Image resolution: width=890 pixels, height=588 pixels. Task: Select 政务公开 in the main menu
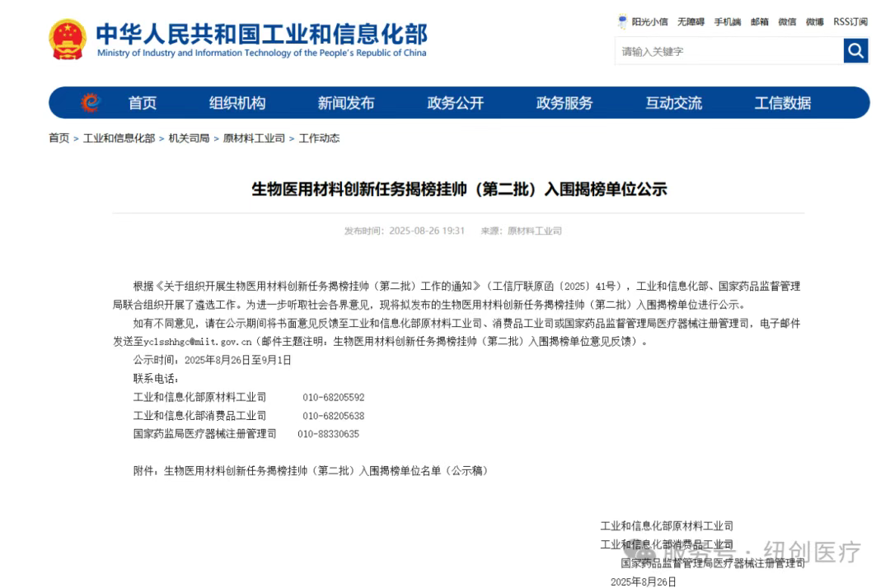point(455,103)
